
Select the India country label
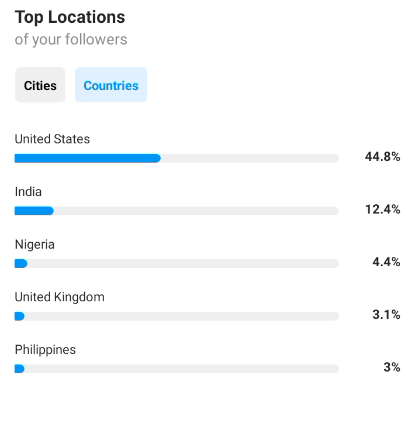click(28, 192)
